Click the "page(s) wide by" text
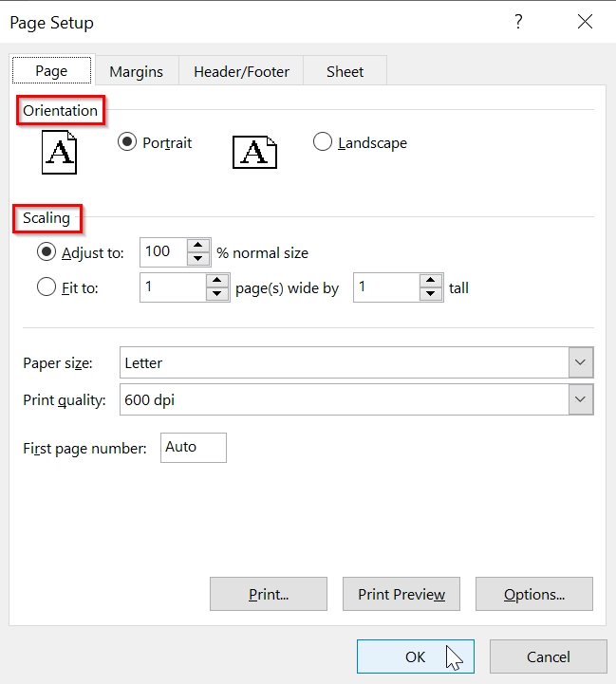Viewport: 616px width, 684px height. tap(287, 288)
